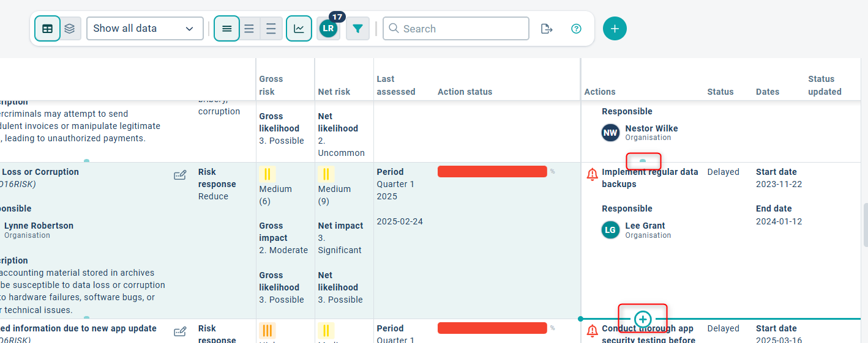868x343 pixels.
Task: Click the red action status progress bar
Action: coord(492,172)
